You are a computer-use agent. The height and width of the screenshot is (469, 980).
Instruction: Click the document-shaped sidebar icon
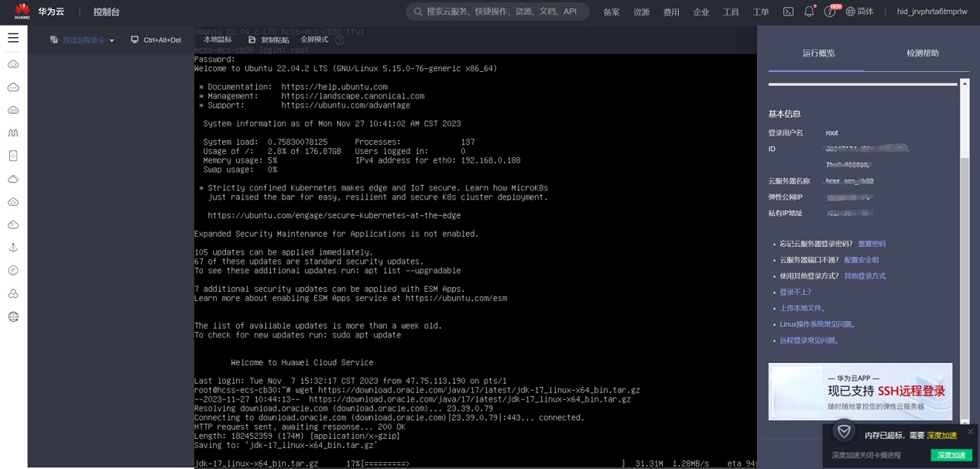pyautogui.click(x=13, y=156)
